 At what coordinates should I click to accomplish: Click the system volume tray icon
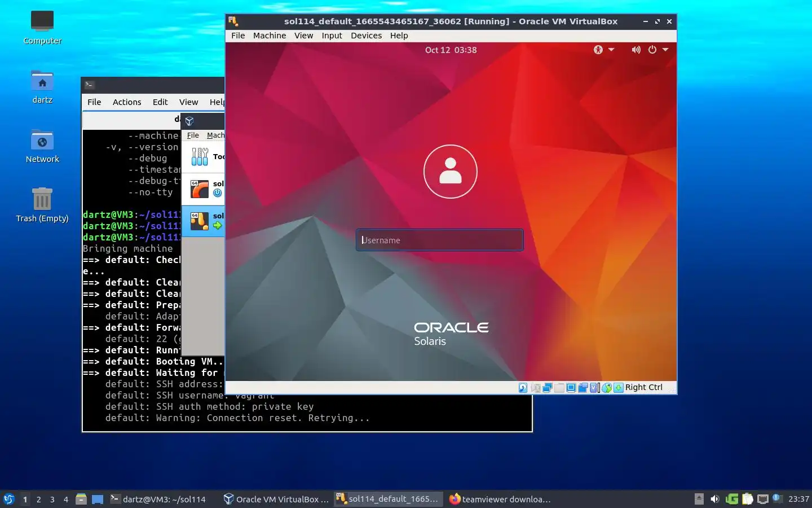click(x=715, y=499)
